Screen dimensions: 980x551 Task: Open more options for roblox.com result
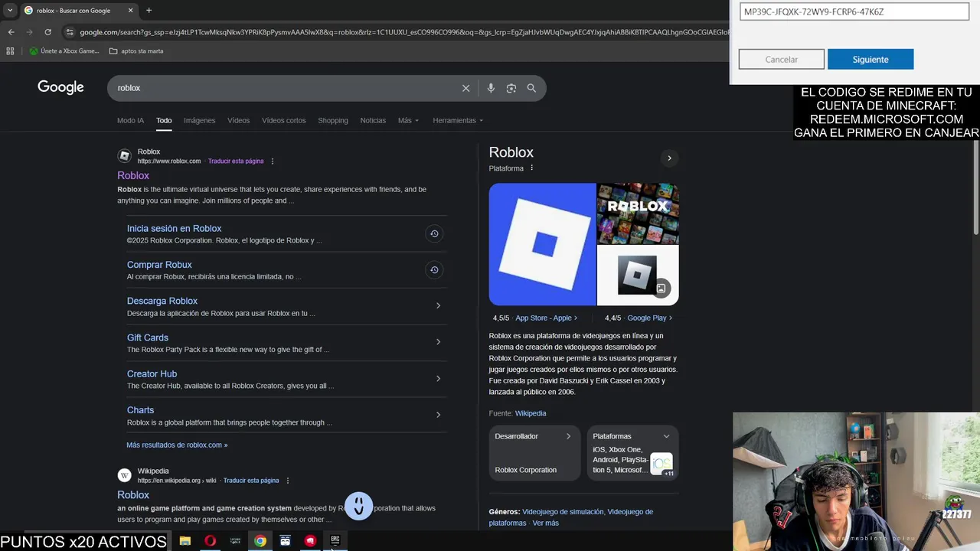[x=273, y=161]
